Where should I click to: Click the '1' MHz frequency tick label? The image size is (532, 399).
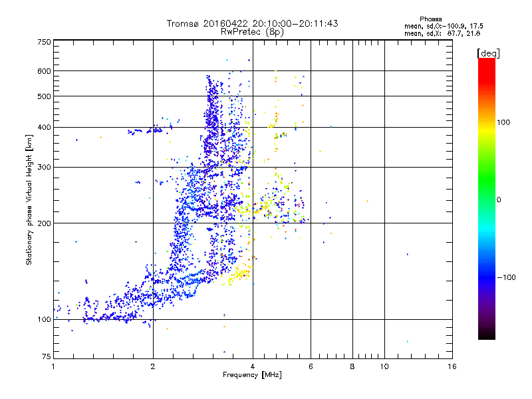click(53, 366)
